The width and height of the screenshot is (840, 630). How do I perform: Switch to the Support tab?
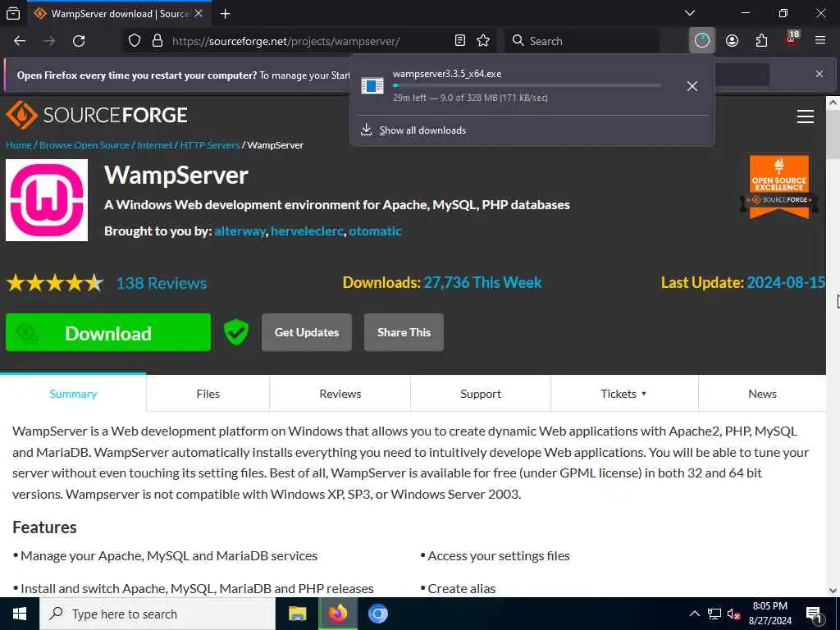pos(481,394)
